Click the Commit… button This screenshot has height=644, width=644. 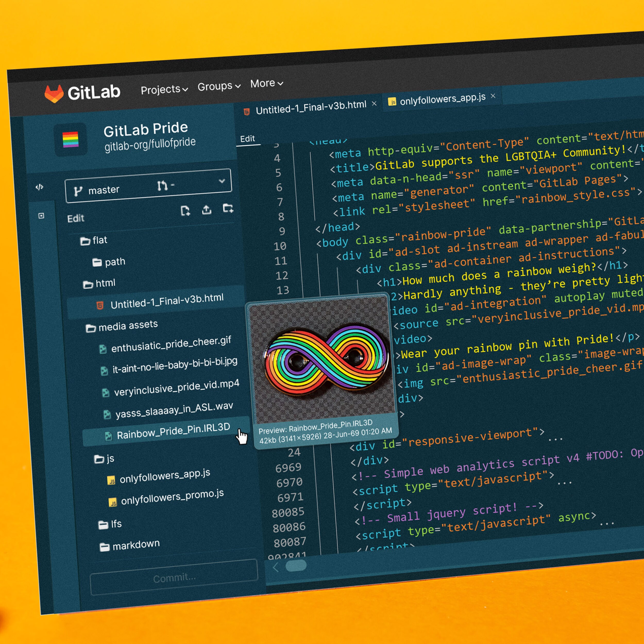[174, 577]
